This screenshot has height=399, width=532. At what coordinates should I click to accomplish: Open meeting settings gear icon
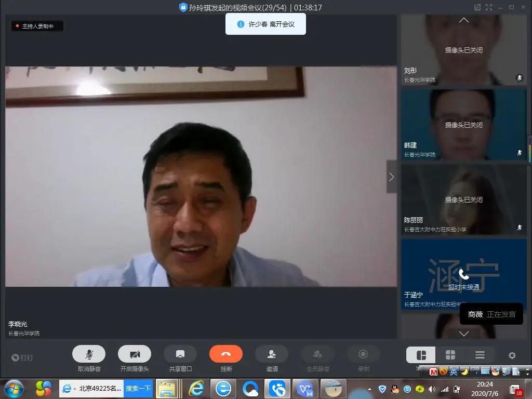click(512, 356)
